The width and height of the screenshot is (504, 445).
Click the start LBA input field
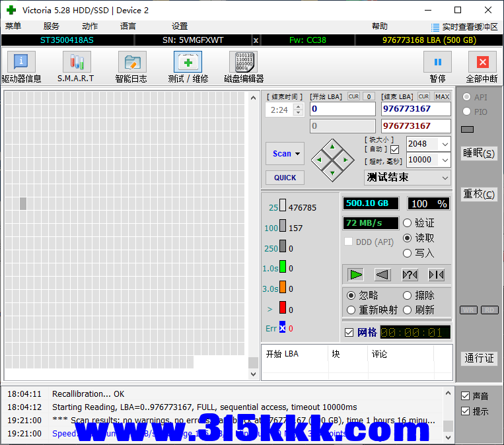342,109
